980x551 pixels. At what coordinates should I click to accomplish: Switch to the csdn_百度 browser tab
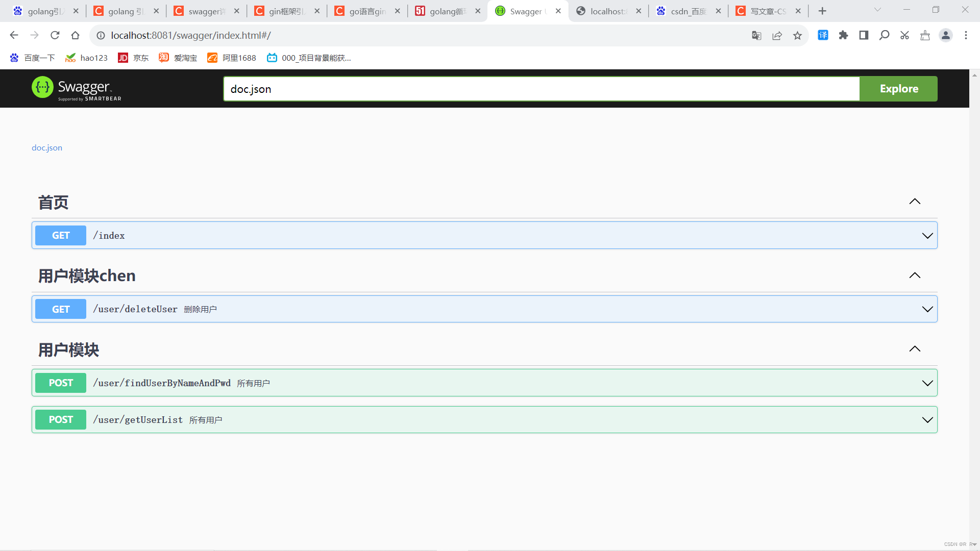(687, 11)
